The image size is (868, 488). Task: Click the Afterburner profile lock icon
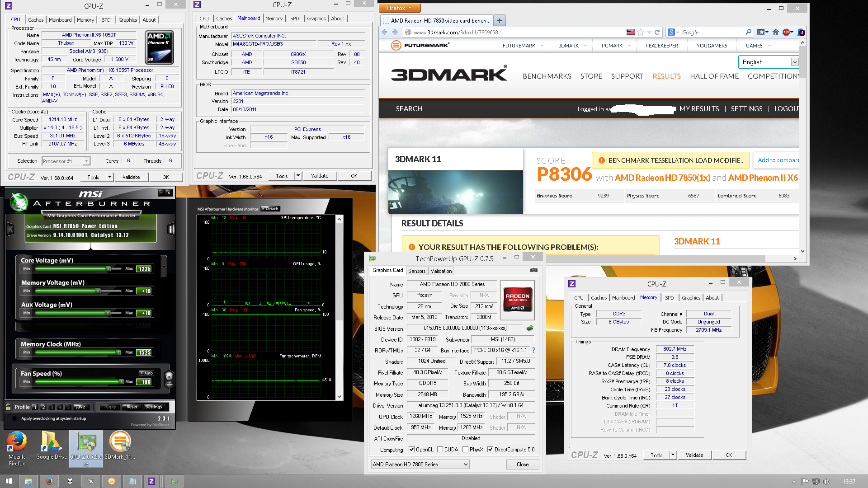tap(8, 407)
